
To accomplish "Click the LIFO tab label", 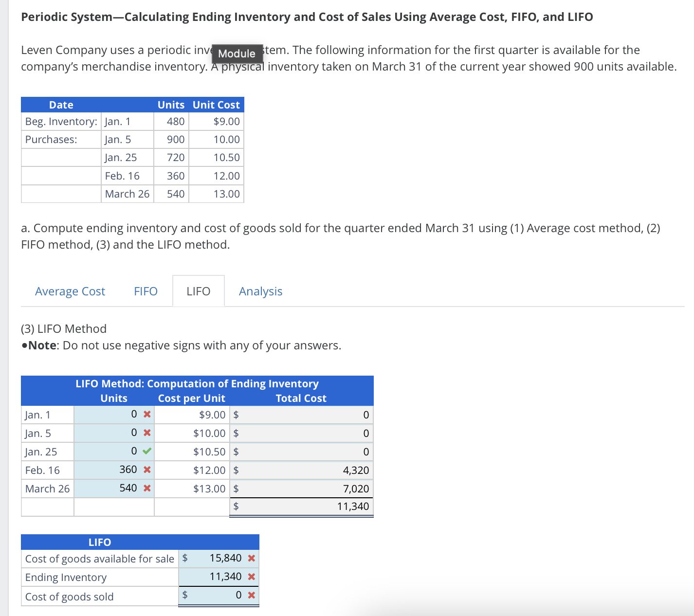I will tap(198, 290).
